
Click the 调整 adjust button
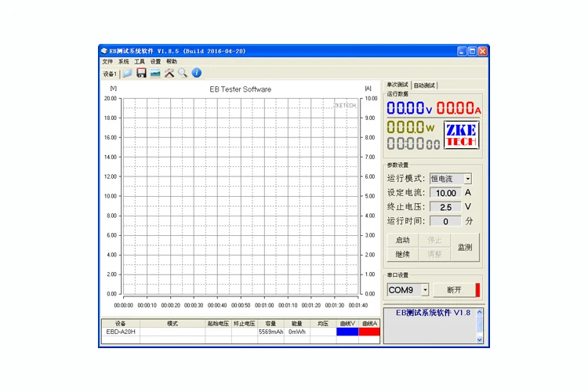(434, 254)
